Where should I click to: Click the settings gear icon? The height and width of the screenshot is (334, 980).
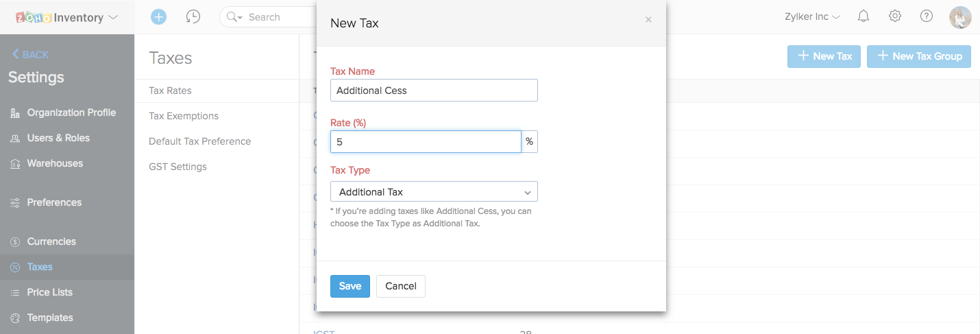pos(895,16)
